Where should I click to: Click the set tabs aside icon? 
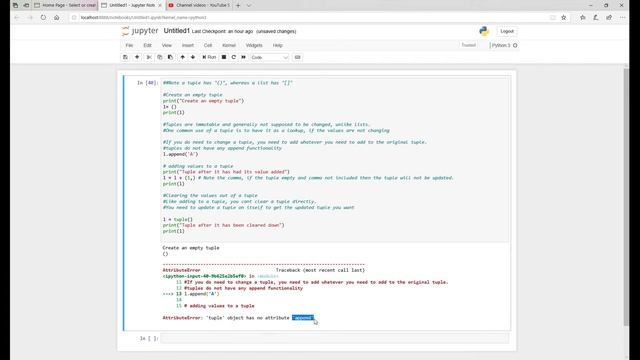click(x=26, y=5)
